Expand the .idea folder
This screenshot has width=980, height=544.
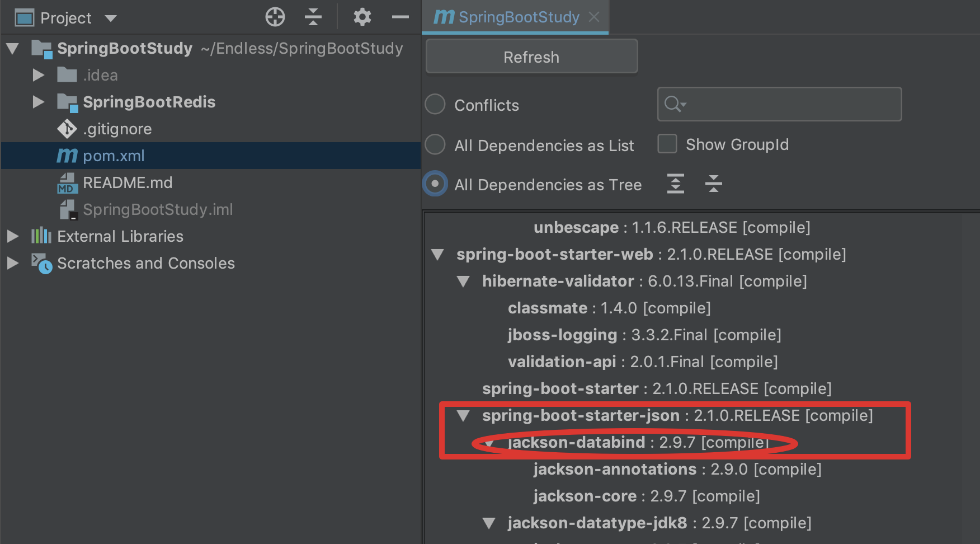click(39, 75)
